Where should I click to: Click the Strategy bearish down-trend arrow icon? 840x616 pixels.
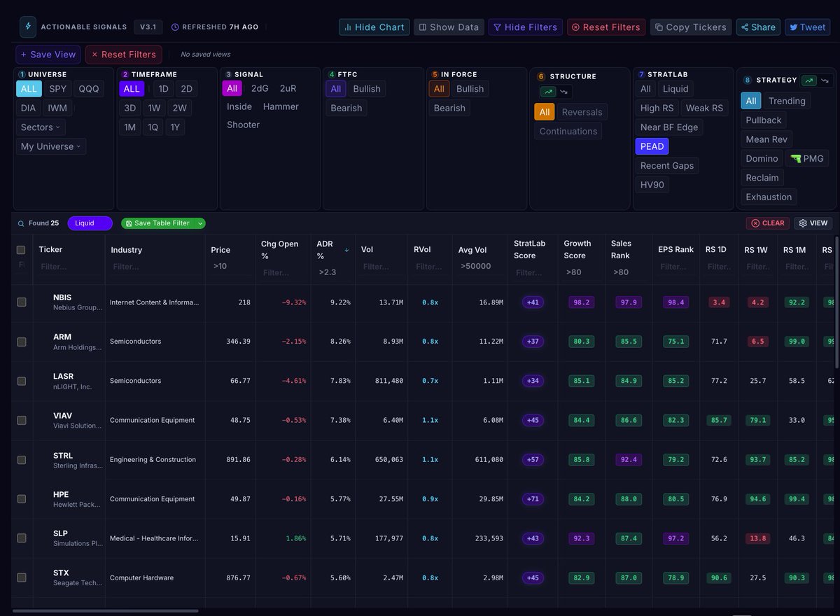click(x=825, y=80)
